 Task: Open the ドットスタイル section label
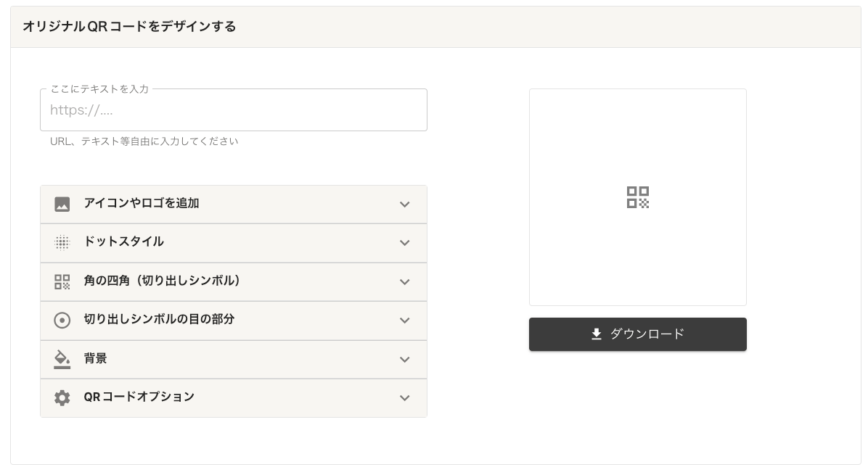coord(124,241)
